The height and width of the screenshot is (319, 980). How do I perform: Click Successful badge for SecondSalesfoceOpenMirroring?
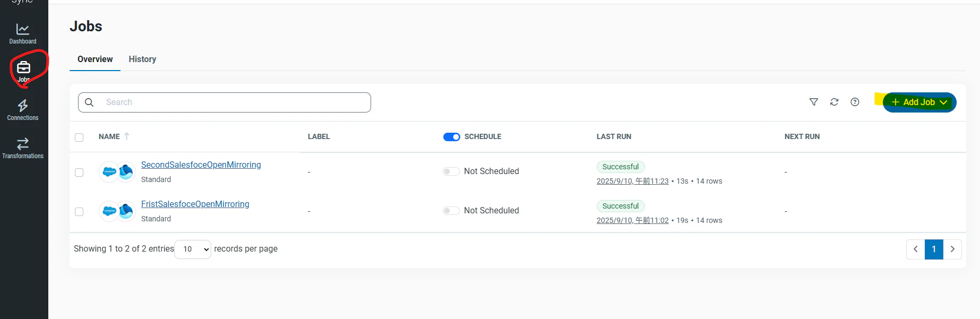point(621,167)
